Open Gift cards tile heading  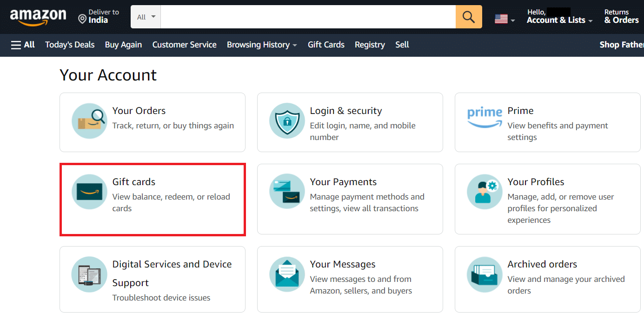[133, 182]
